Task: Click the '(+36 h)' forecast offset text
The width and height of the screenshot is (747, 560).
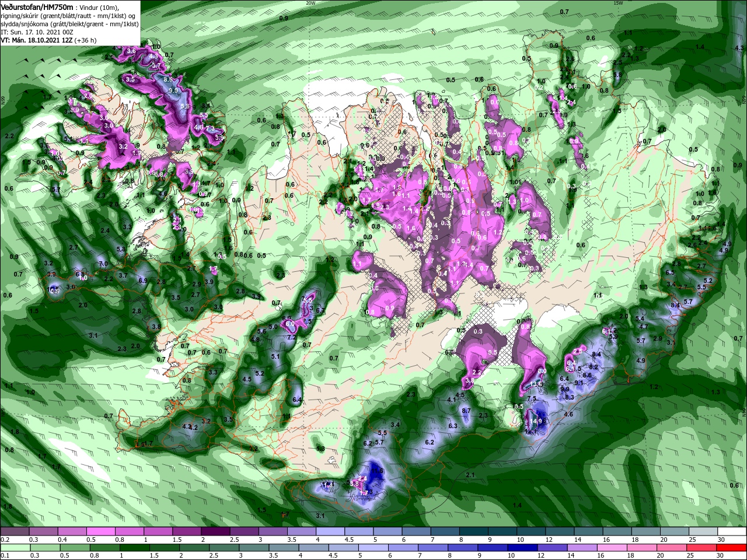Action: pyautogui.click(x=85, y=40)
